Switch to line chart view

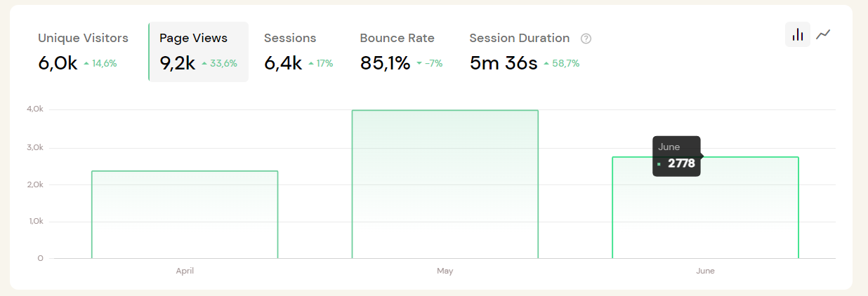tap(823, 34)
